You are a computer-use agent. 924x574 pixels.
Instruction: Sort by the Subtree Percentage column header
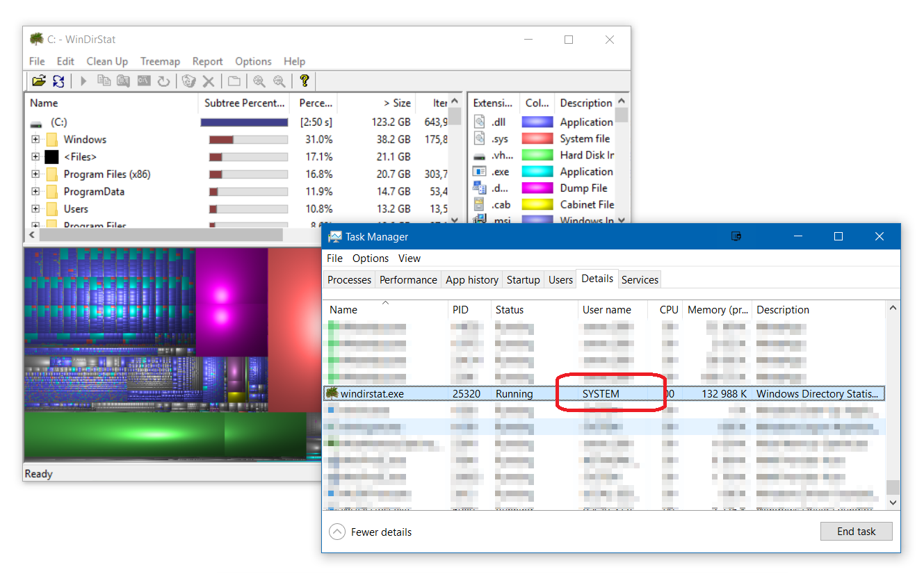coord(245,103)
